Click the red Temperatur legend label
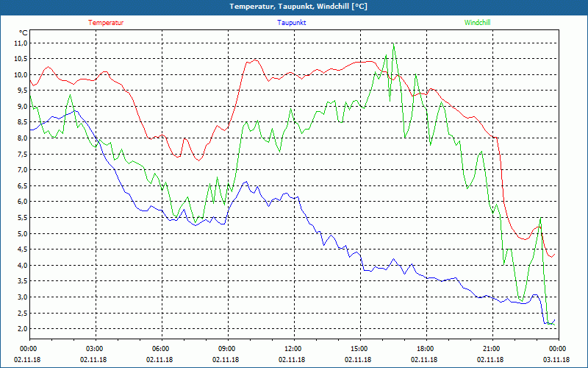This screenshot has height=368, width=588. coord(106,23)
